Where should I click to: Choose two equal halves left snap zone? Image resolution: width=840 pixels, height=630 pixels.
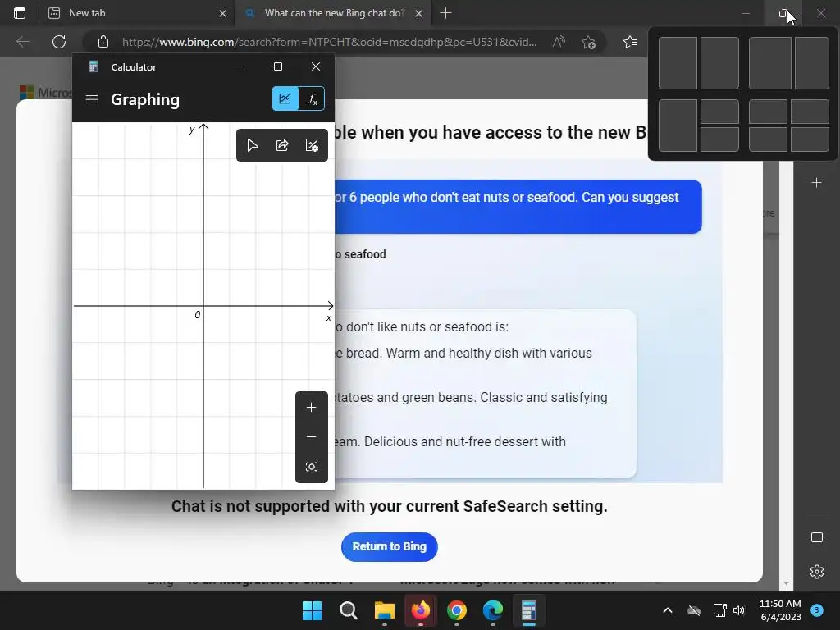click(x=678, y=63)
